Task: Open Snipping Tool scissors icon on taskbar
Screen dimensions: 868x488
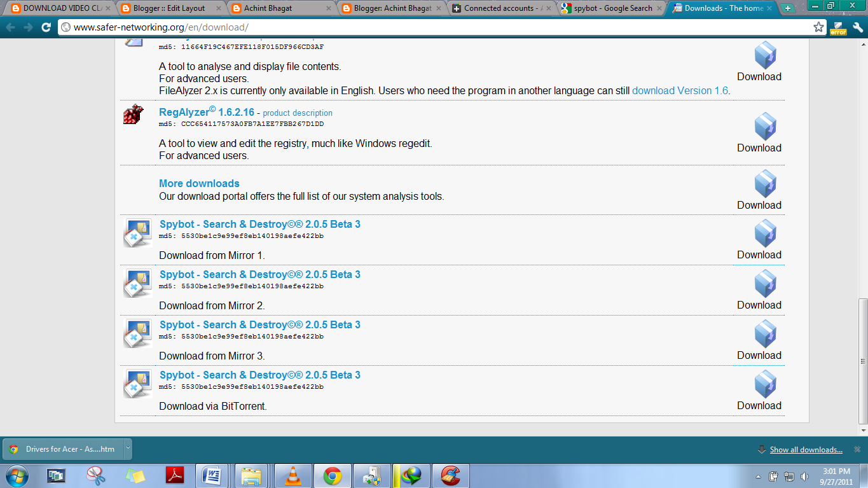Action: click(95, 475)
